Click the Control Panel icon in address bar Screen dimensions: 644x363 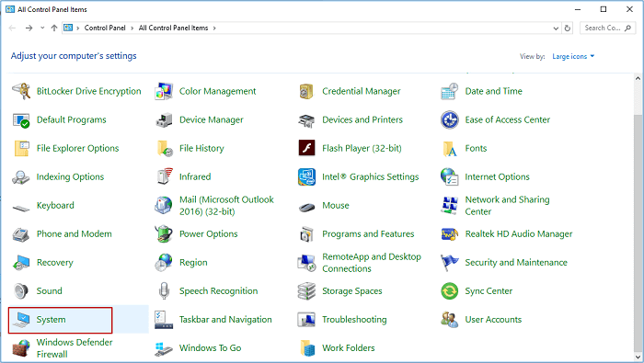click(x=68, y=28)
